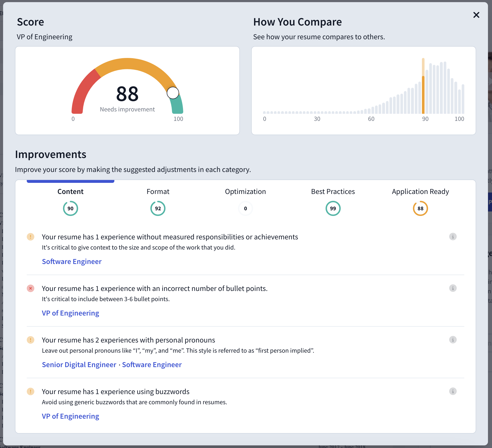Click the white knob on score gauge
Viewport: 492px width, 448px height.
[x=173, y=93]
